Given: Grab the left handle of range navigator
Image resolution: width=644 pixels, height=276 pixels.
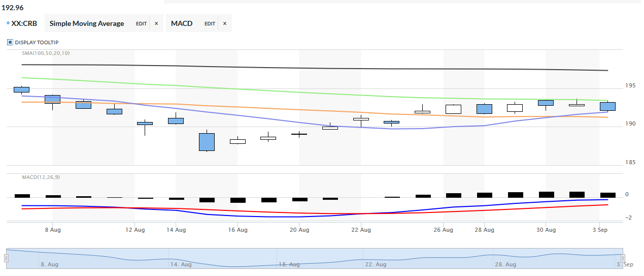Looking at the screenshot, I should 7,258.
